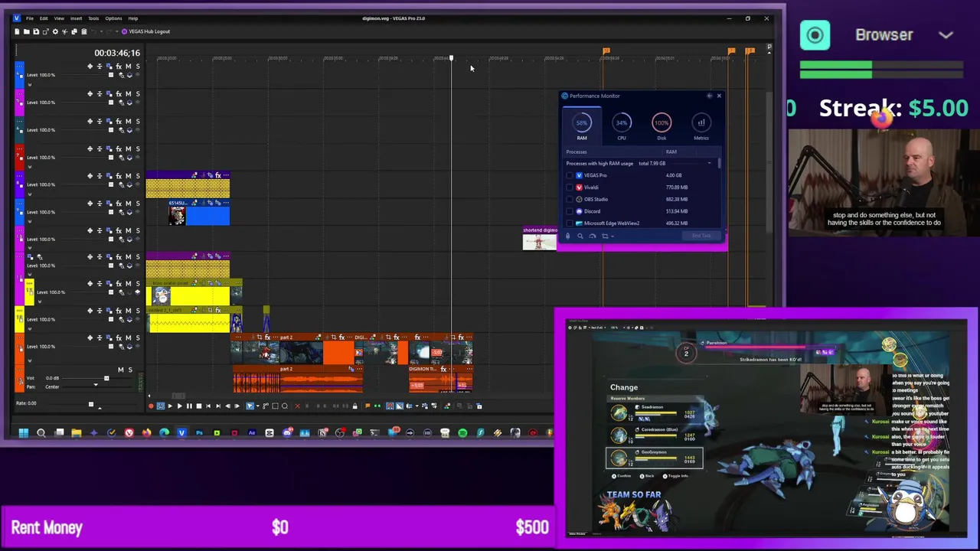
Task: Paste with the clipboard toolbar icon
Action: tap(84, 31)
